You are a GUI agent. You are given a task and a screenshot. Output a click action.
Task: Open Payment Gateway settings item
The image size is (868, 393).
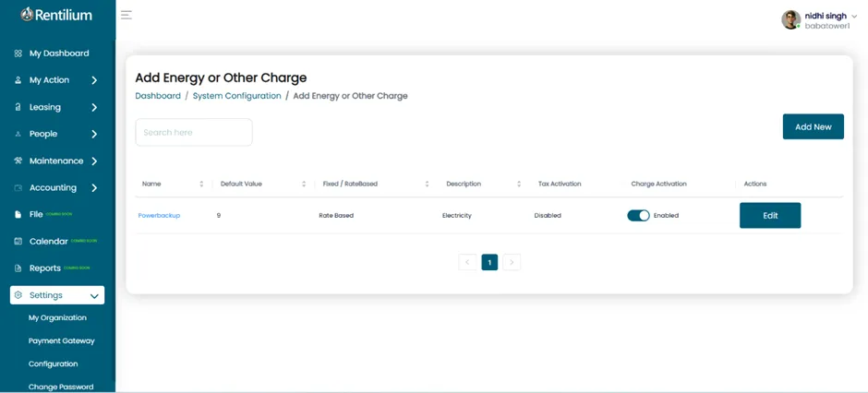click(x=62, y=341)
